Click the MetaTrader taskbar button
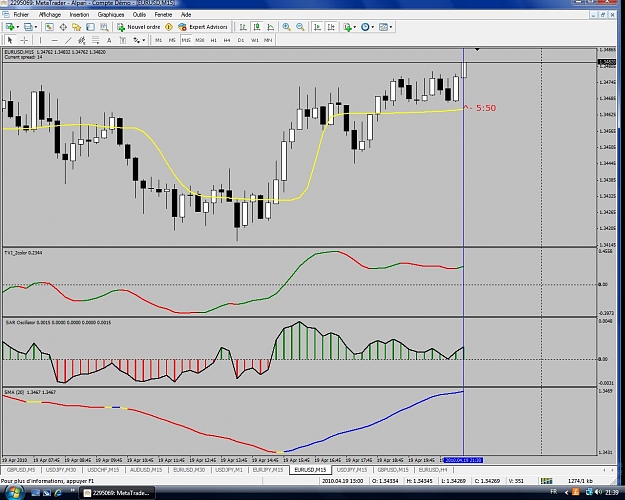 [x=116, y=493]
